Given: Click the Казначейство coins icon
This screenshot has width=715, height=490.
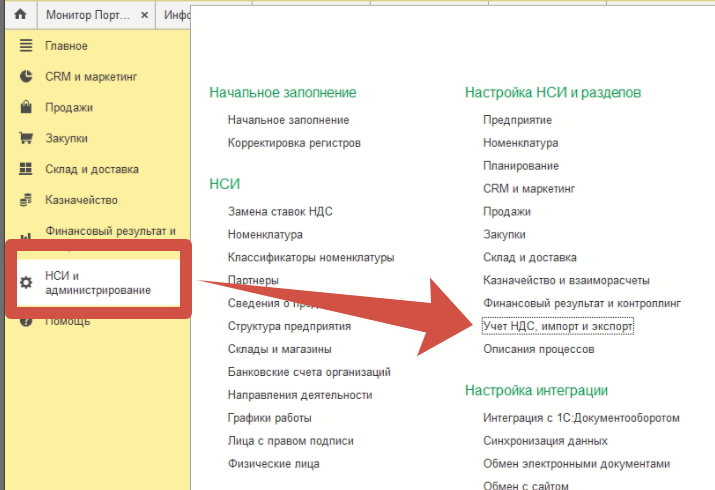Looking at the screenshot, I should (26, 201).
